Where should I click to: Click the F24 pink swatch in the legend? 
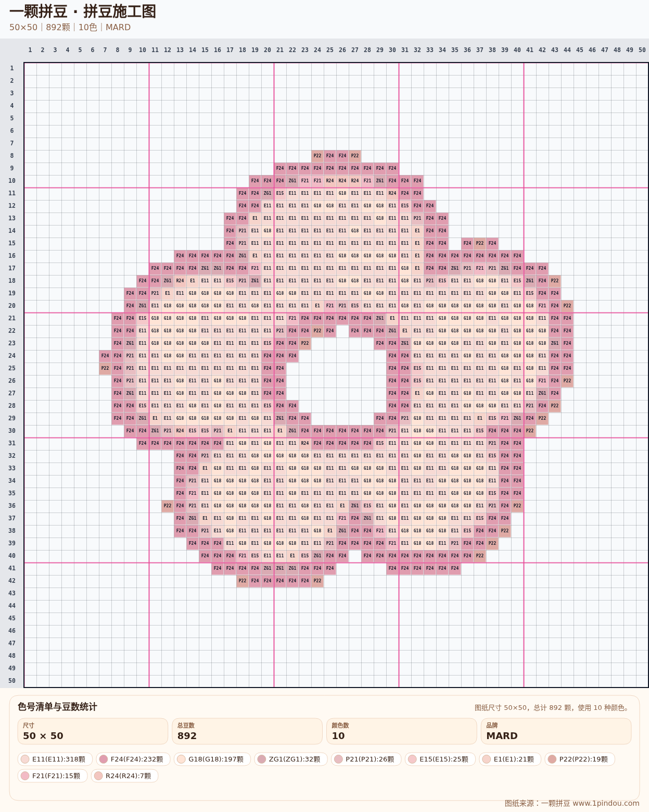click(x=103, y=759)
